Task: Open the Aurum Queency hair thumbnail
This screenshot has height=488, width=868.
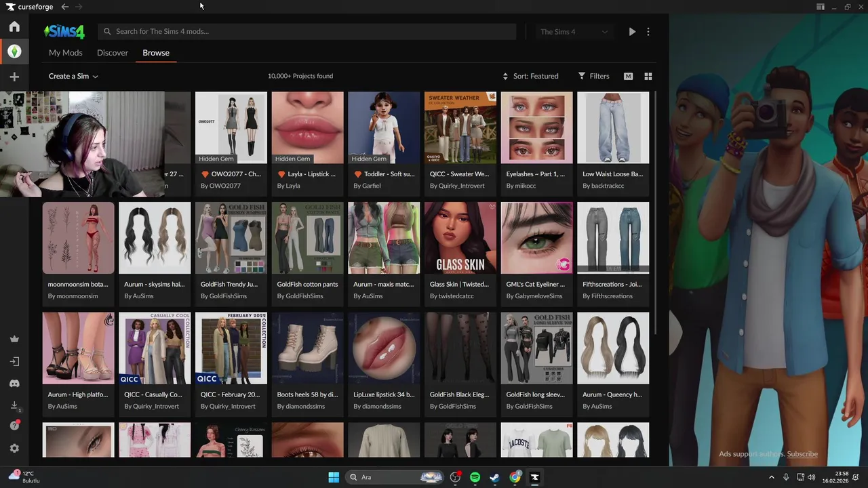Action: (x=613, y=348)
